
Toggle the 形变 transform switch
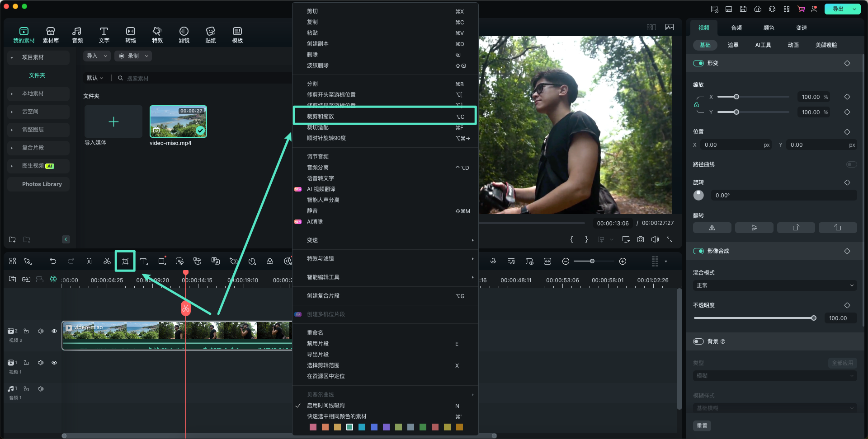pyautogui.click(x=698, y=63)
